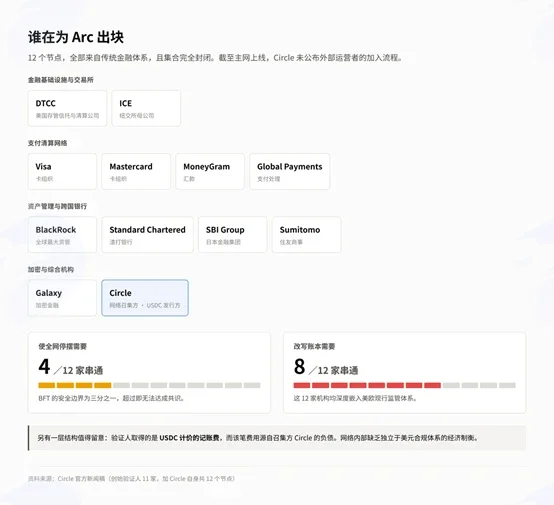The height and width of the screenshot is (505, 554).
Task: Click the bold USDC text in note
Action: 191,438
